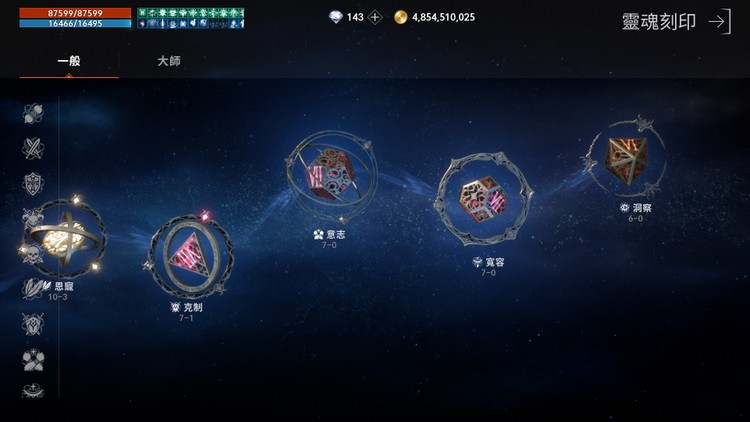Select the 寬容 7-0 soul node

(483, 199)
